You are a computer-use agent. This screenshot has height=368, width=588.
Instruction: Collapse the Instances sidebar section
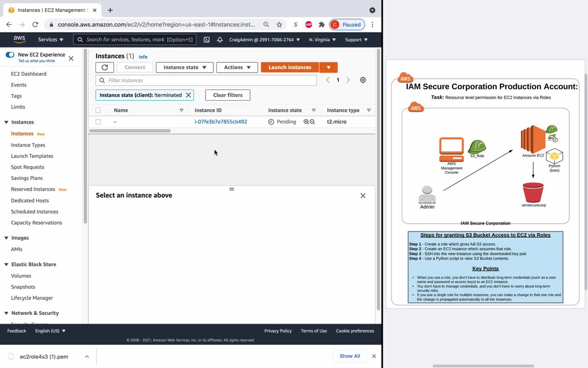tap(6, 122)
